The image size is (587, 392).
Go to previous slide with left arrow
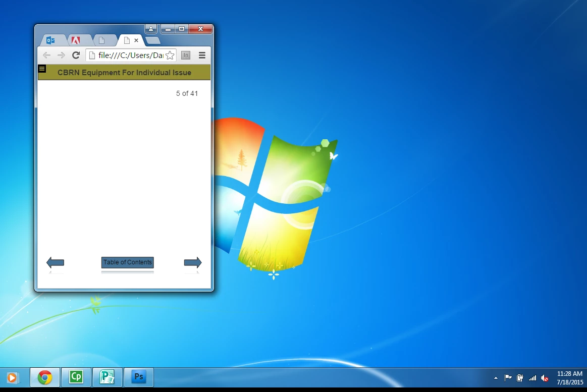click(x=55, y=262)
